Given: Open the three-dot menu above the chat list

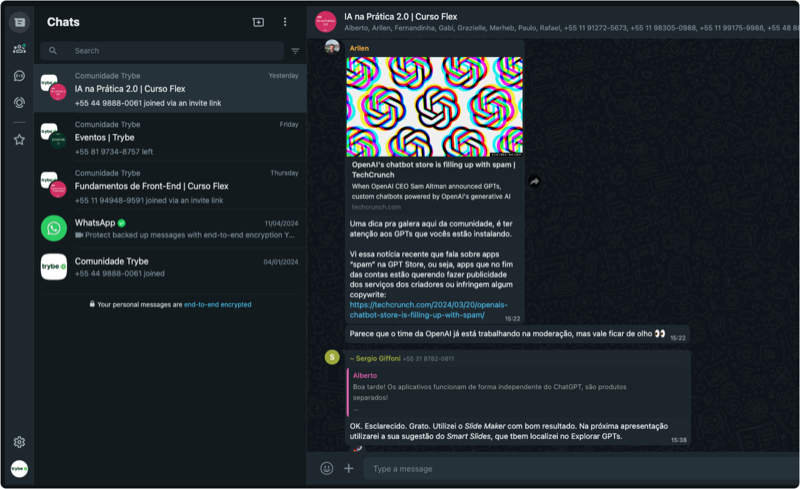Looking at the screenshot, I should coord(285,22).
